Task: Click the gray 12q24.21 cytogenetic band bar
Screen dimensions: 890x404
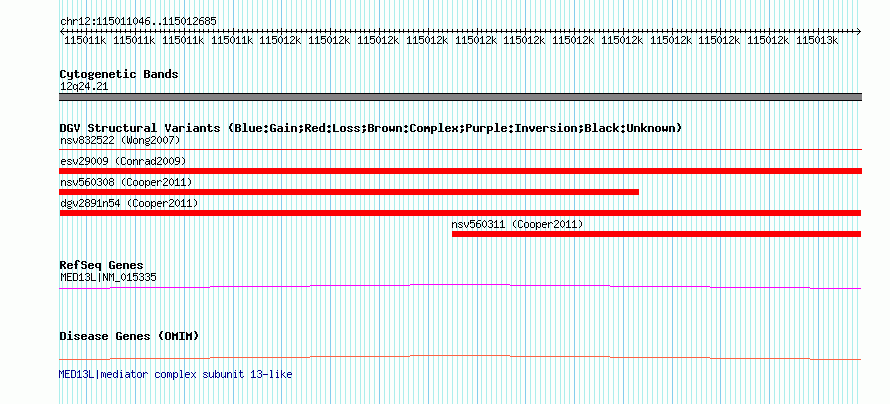Action: click(460, 97)
